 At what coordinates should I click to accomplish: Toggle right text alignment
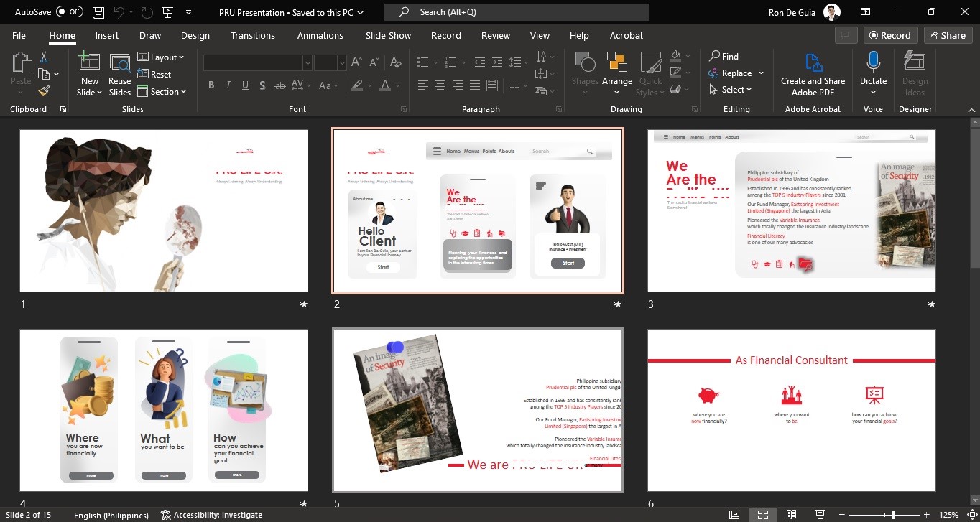pos(457,85)
